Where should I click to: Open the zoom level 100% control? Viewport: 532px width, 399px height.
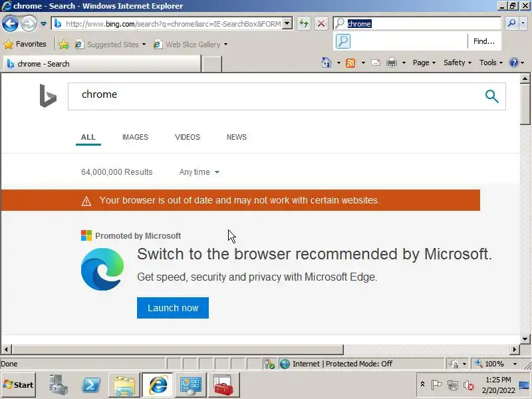[x=490, y=364]
